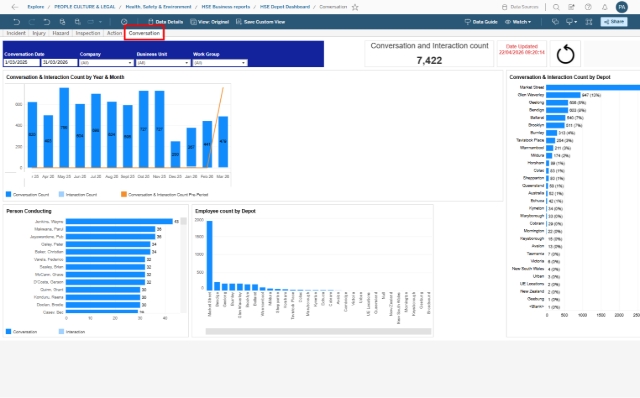Screen dimensions: 640x398
Task: Click Explore breadcrumb link
Action: point(36,7)
